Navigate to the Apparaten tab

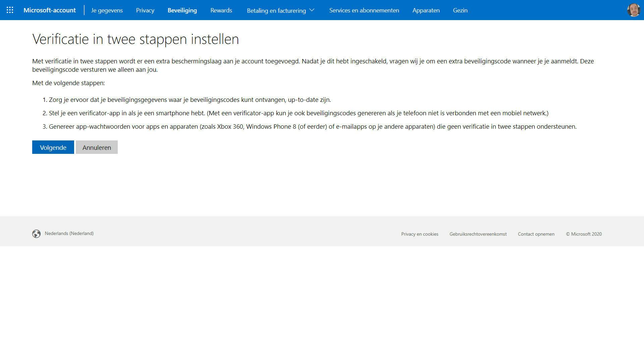point(426,10)
